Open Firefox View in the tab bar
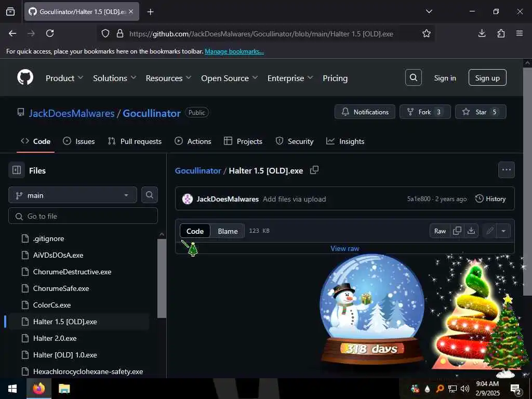 (10, 12)
